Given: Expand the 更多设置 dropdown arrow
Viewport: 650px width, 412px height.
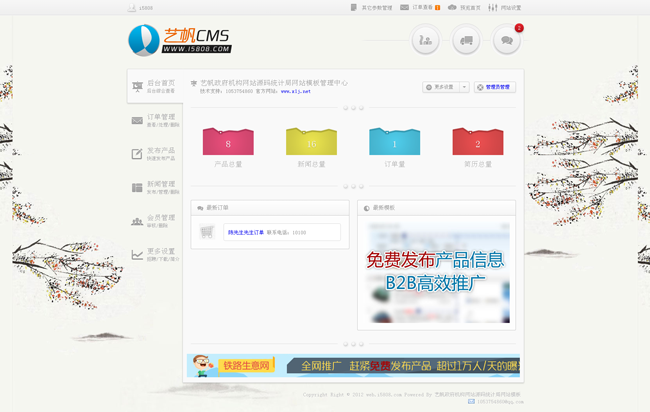Looking at the screenshot, I should coord(464,87).
